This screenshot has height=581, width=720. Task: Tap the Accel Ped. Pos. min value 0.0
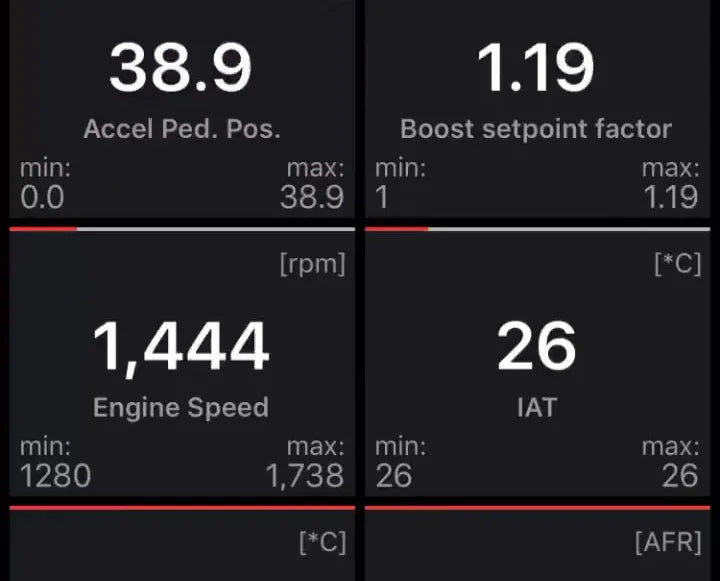[x=42, y=197]
